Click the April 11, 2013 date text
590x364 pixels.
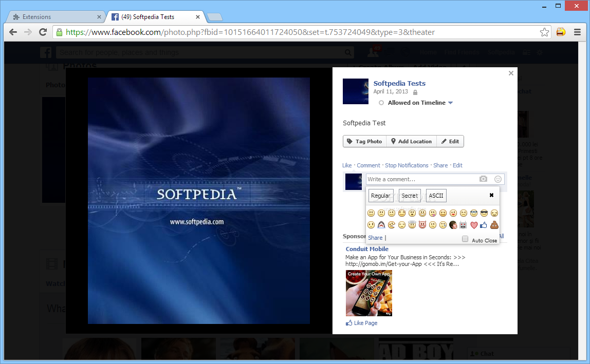(x=391, y=92)
